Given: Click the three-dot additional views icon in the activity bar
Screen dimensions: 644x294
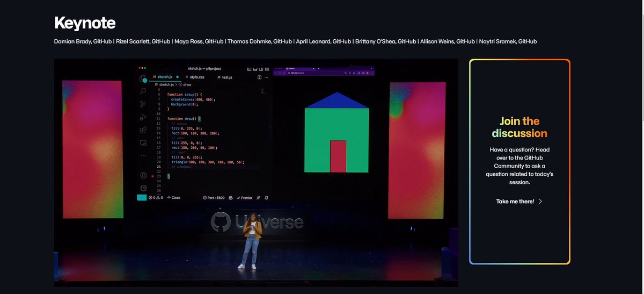Looking at the screenshot, I should (143, 155).
